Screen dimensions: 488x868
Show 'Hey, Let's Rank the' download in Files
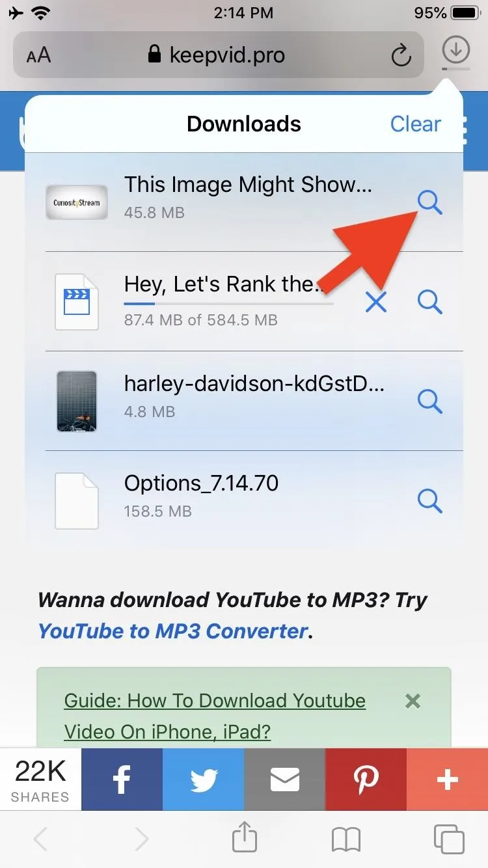click(429, 301)
